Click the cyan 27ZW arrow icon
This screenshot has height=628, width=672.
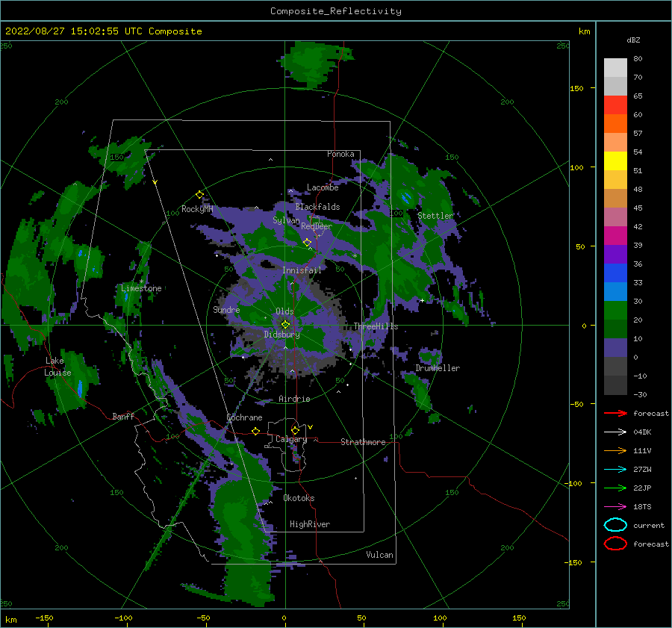[x=615, y=470]
